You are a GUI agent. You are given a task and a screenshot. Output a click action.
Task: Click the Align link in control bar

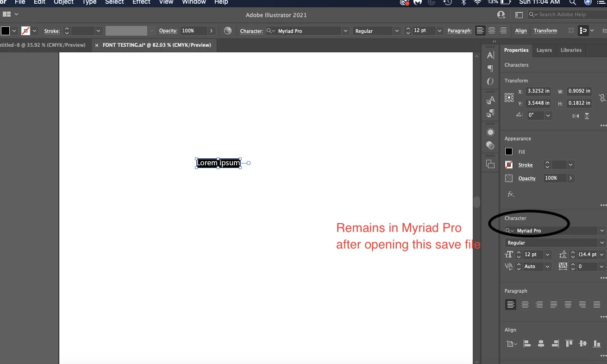click(521, 31)
